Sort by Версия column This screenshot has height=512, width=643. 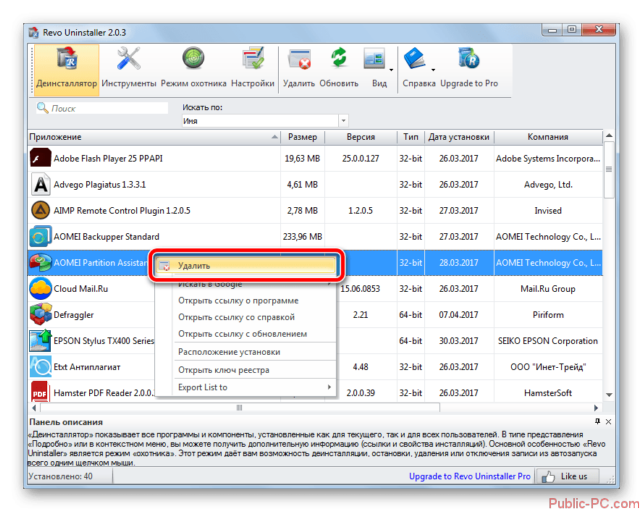(x=360, y=137)
